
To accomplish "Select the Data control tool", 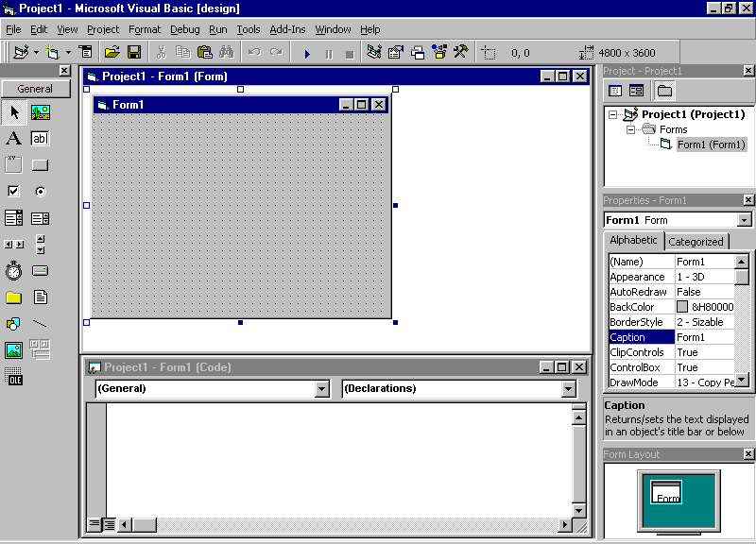I will 41,350.
